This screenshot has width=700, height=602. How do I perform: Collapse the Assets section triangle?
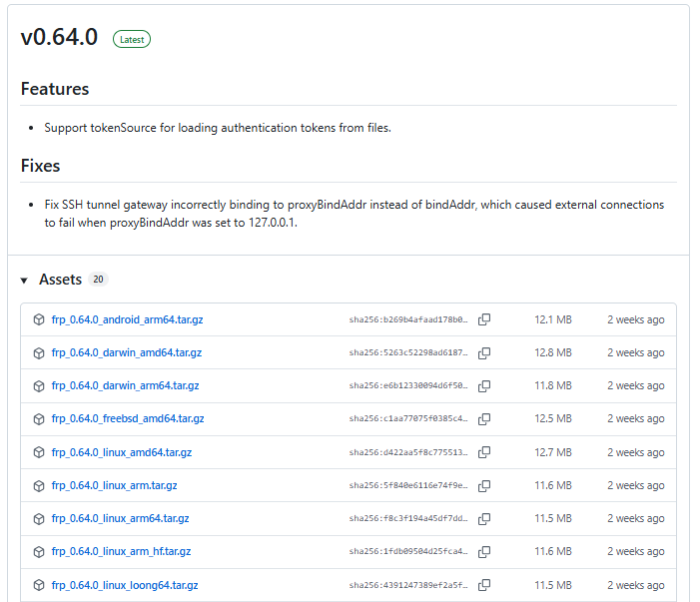pyautogui.click(x=24, y=281)
